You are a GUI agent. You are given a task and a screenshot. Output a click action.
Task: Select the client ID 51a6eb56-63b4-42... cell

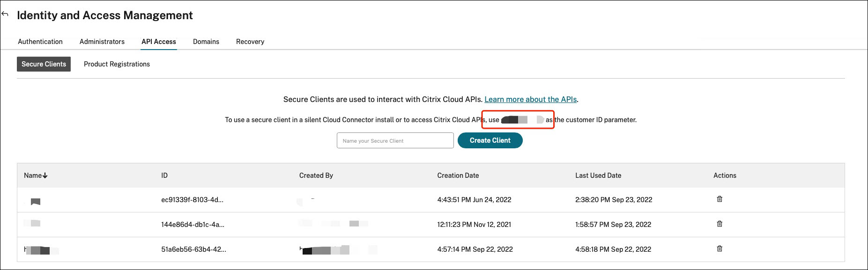[x=193, y=249]
